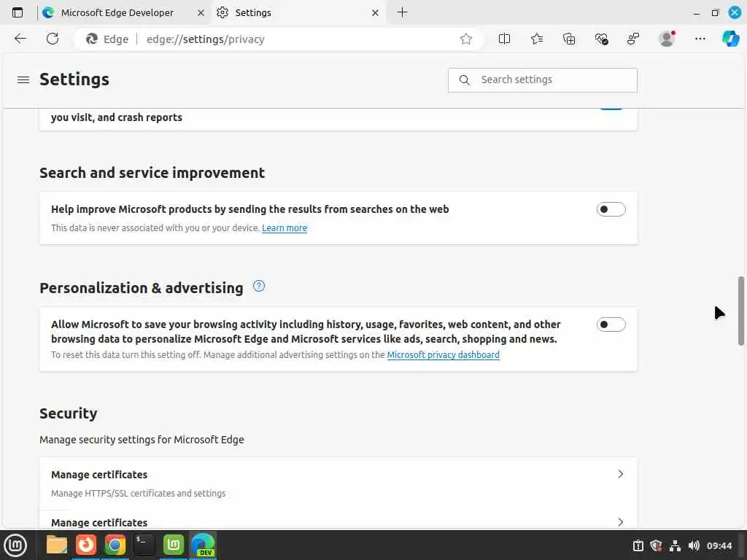
Task: Reload the page with refresh icon
Action: tap(53, 39)
